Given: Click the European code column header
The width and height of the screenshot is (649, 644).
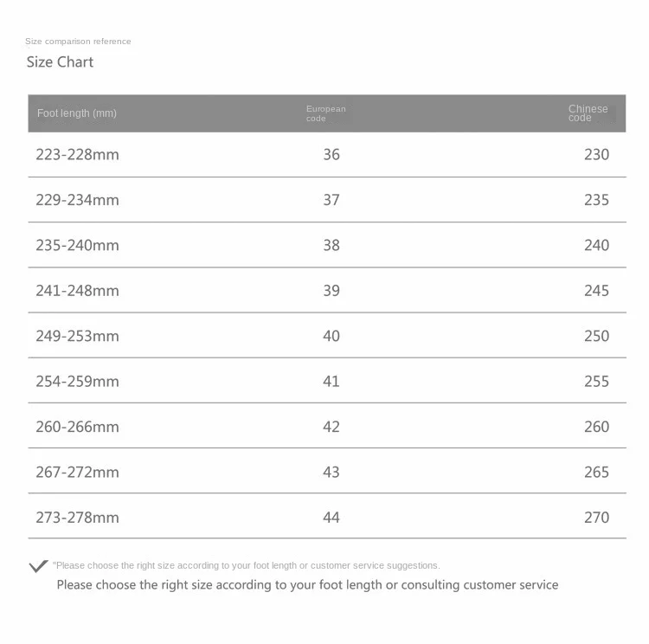Looking at the screenshot, I should (325, 113).
